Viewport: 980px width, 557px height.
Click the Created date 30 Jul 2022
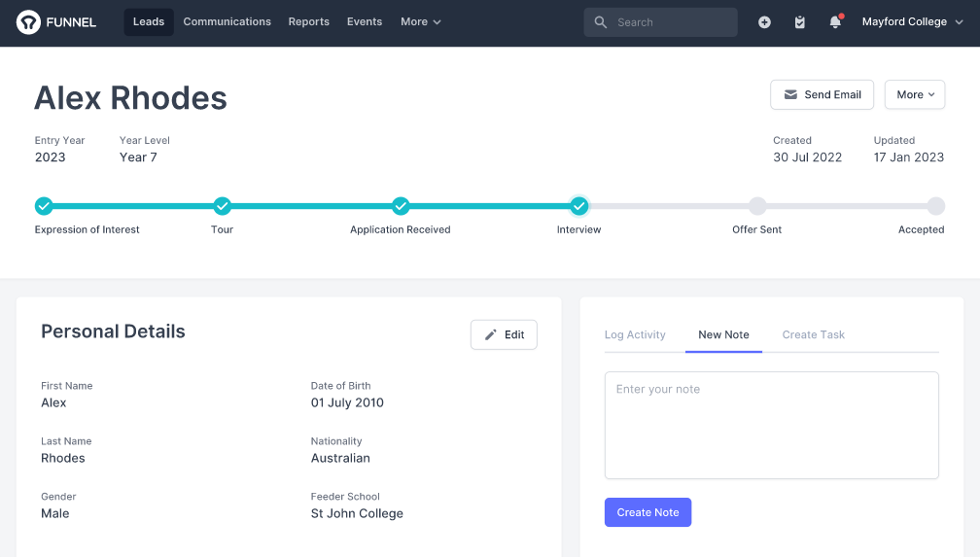[x=808, y=157]
